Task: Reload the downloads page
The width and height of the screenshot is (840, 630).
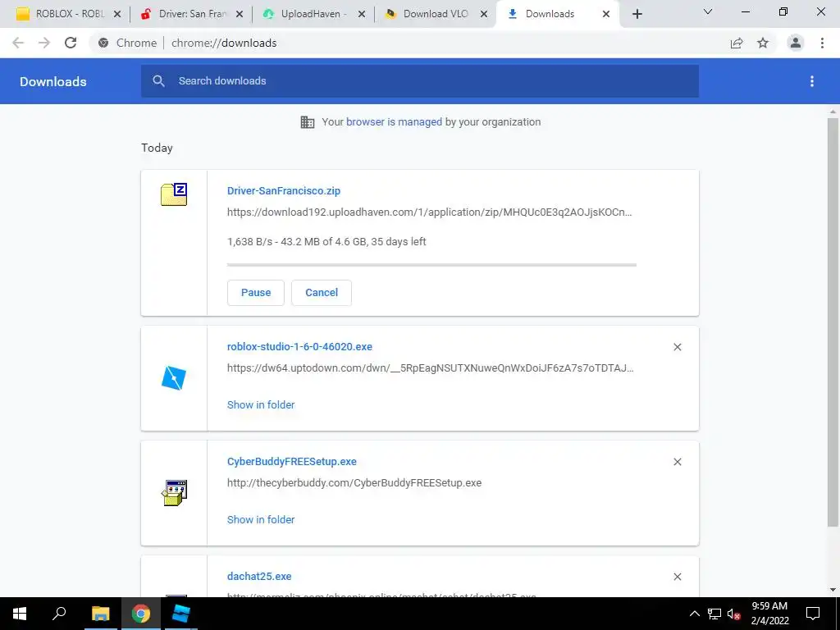Action: (71, 43)
